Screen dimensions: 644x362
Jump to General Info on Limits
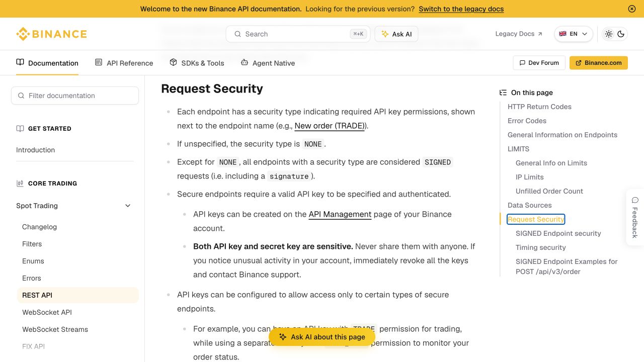pos(551,163)
